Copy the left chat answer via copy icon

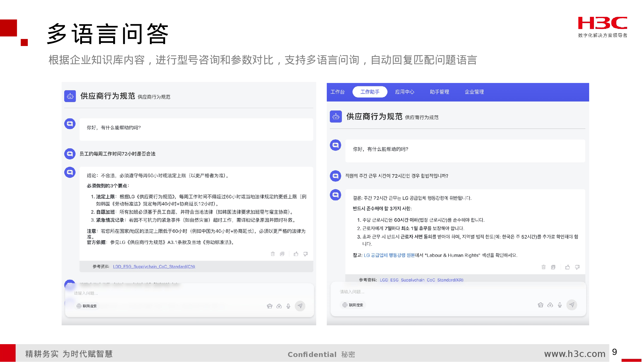click(x=282, y=254)
